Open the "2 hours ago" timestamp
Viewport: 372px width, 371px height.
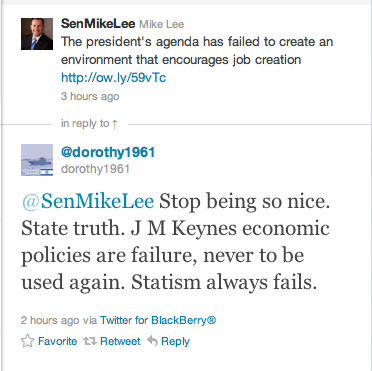(50, 320)
